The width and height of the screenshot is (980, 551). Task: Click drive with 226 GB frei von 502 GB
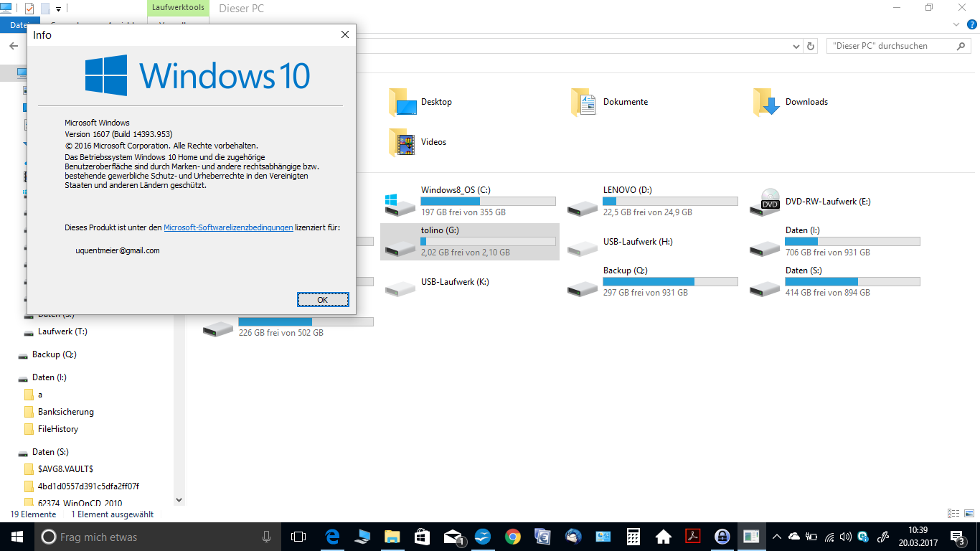tap(287, 326)
